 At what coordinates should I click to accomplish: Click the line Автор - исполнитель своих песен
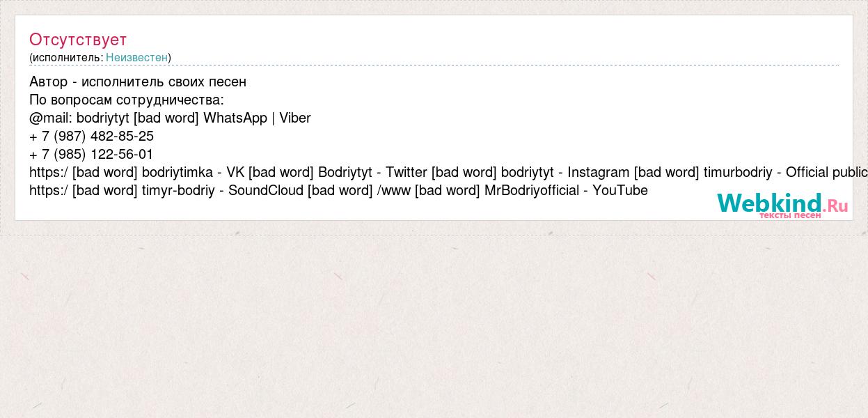point(138,82)
